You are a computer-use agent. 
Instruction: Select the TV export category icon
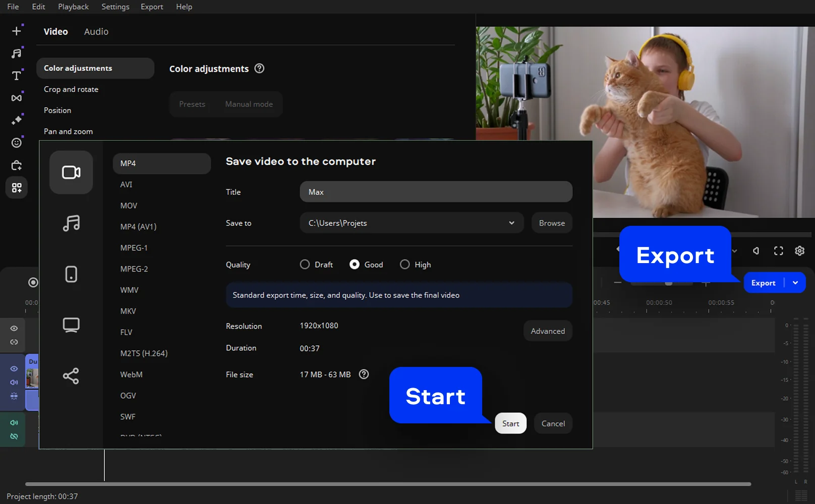tap(71, 325)
